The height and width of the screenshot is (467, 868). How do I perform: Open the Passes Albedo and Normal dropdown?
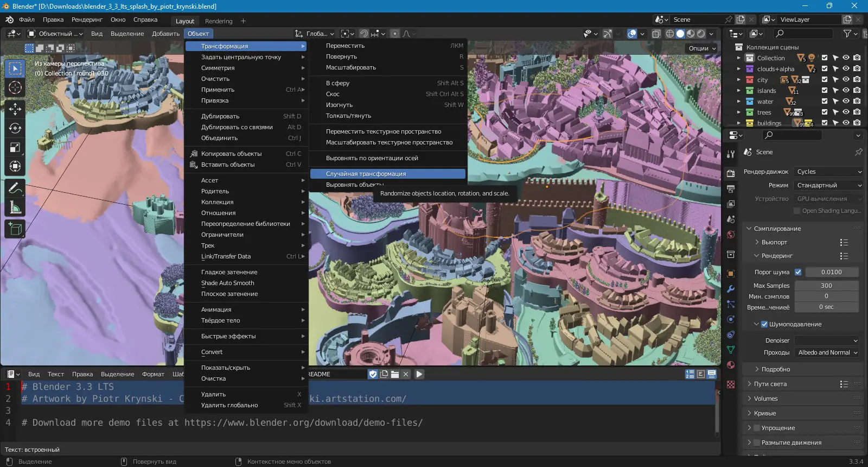(827, 352)
